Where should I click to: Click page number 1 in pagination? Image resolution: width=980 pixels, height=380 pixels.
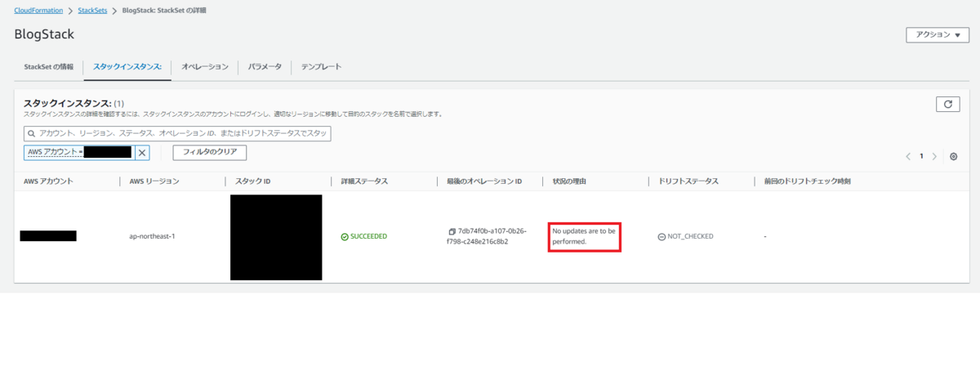(x=921, y=156)
